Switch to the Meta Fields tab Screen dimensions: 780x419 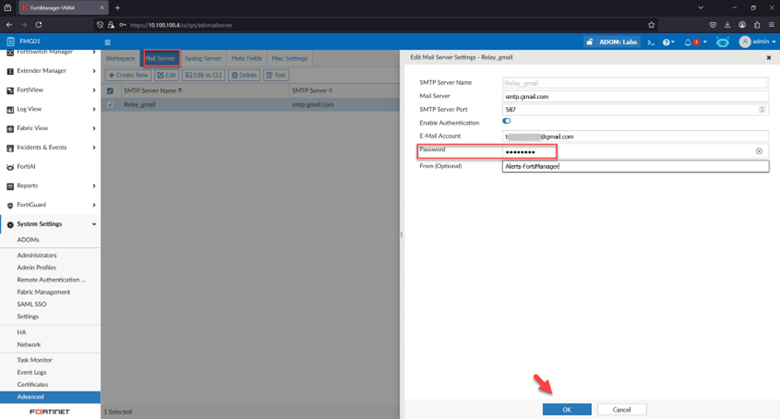coord(246,58)
